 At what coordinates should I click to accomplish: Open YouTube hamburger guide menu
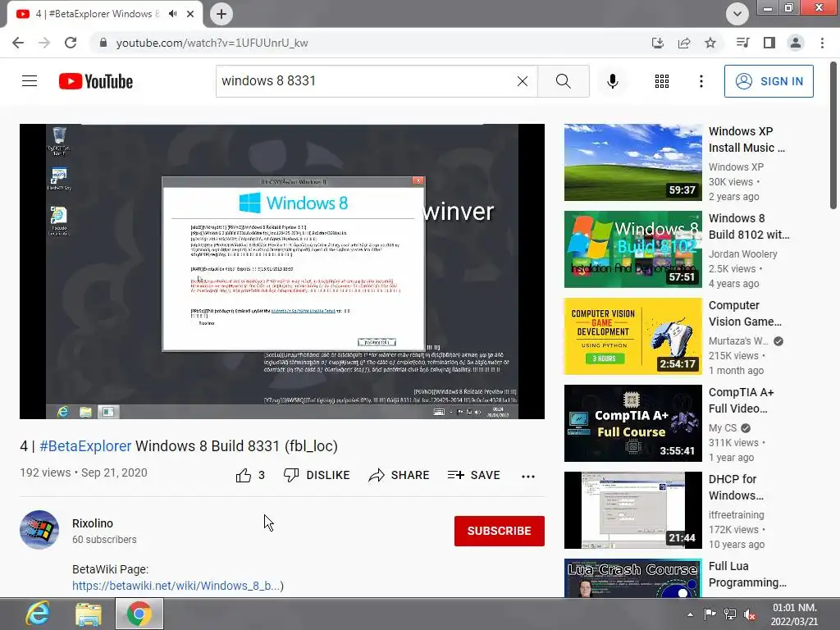(x=30, y=81)
